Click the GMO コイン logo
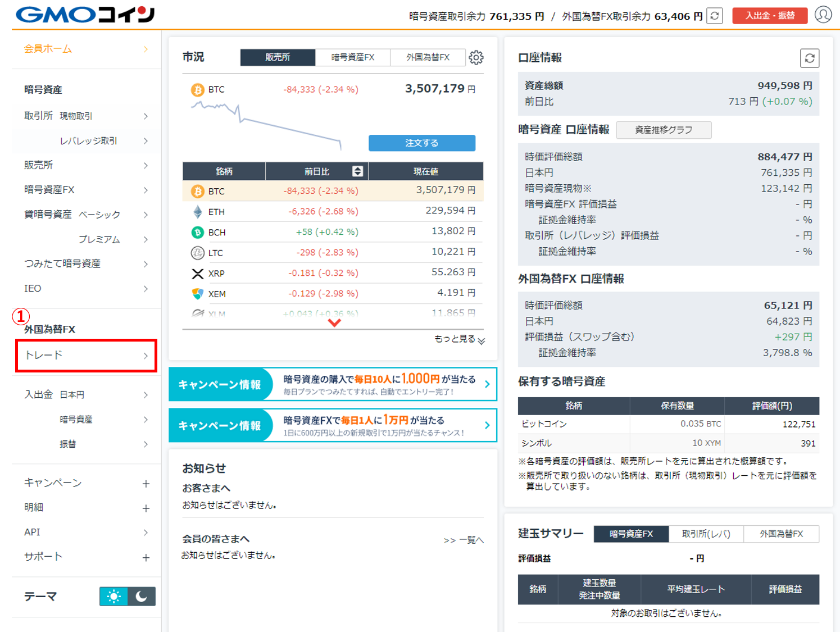The image size is (840, 632). pyautogui.click(x=85, y=15)
